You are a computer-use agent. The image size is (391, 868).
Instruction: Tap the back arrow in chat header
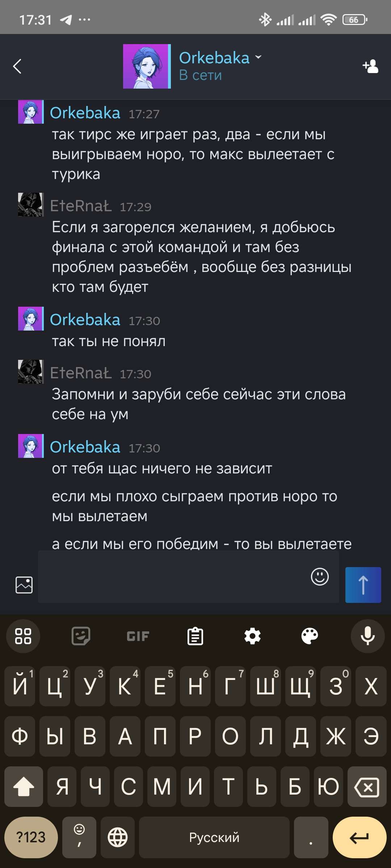[17, 66]
